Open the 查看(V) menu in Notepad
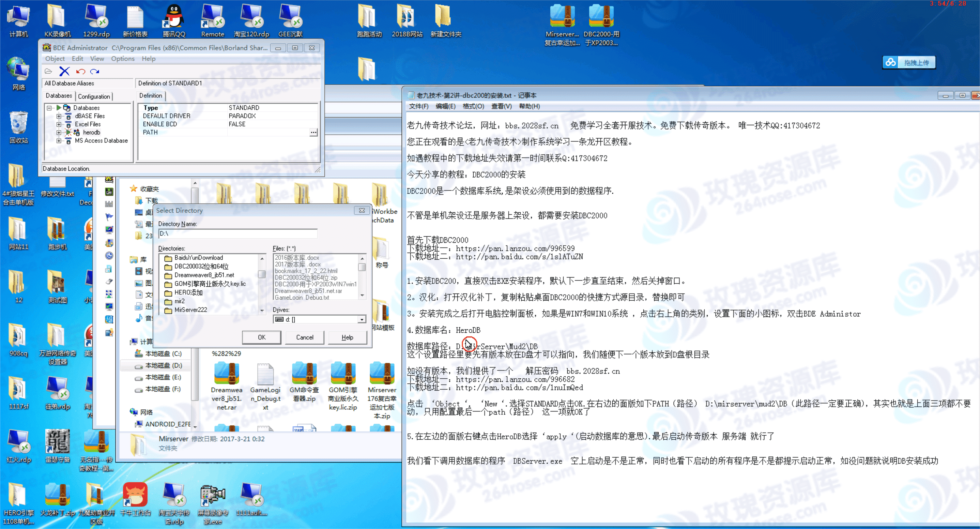The height and width of the screenshot is (529, 980). pos(501,106)
